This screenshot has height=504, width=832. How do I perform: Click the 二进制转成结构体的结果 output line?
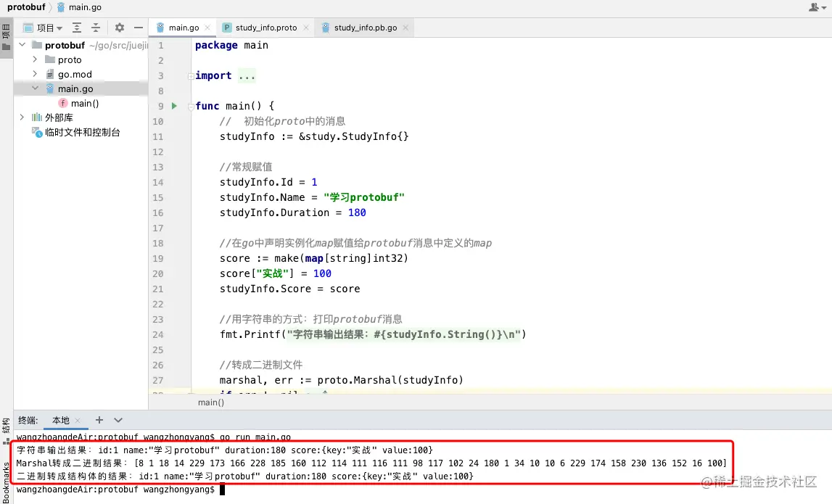pos(245,476)
